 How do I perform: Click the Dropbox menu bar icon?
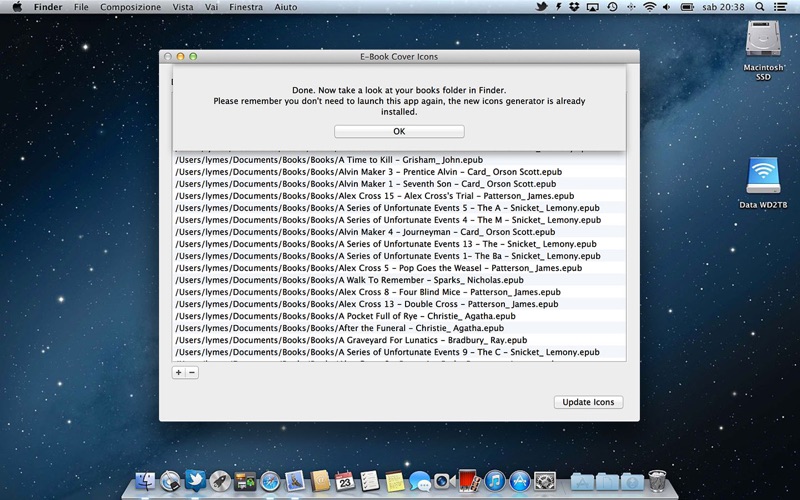574,7
